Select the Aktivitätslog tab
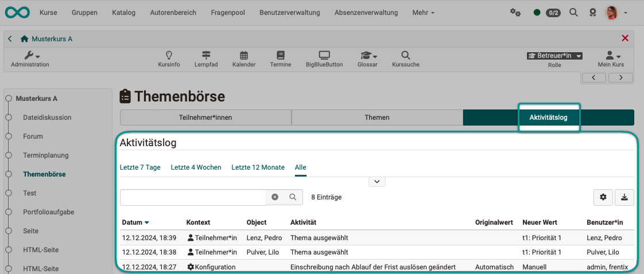 point(548,118)
